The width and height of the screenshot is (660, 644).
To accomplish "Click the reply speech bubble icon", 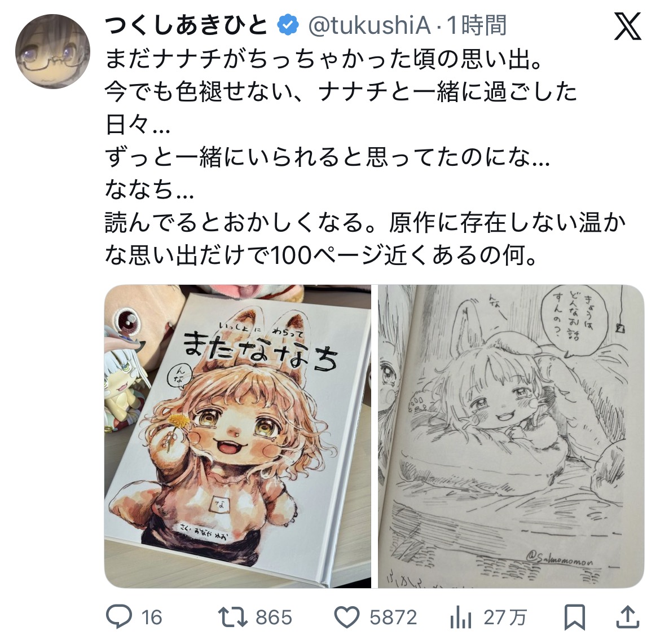I will click(x=118, y=616).
